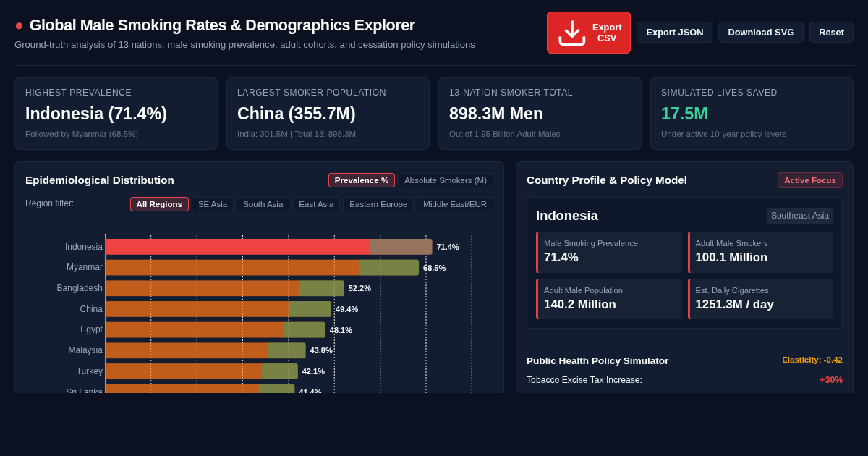This screenshot has height=456, width=868.
Task: Click the red dot beside the title
Action: point(19,25)
